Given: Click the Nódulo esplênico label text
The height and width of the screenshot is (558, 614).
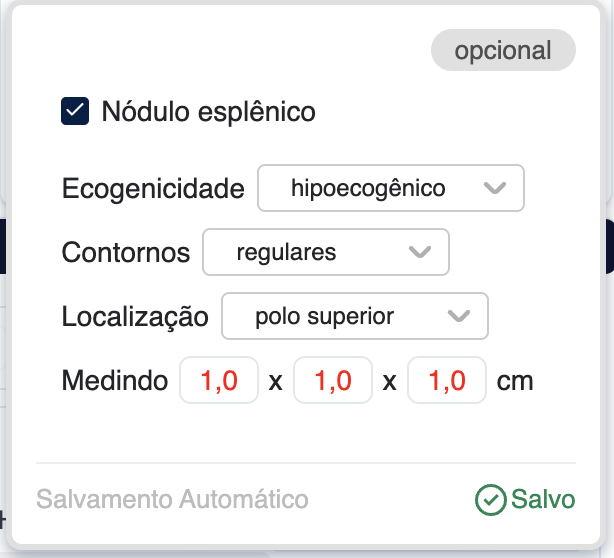Looking at the screenshot, I should pos(208,111).
